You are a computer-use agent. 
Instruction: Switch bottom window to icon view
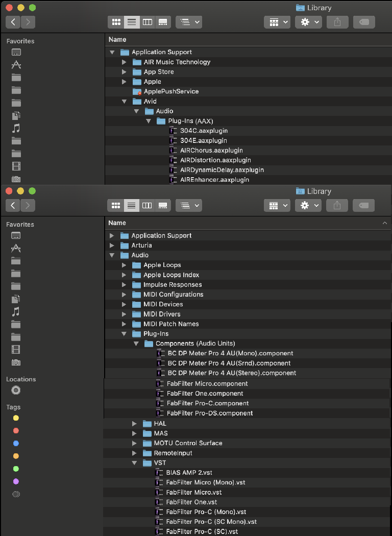[116, 205]
